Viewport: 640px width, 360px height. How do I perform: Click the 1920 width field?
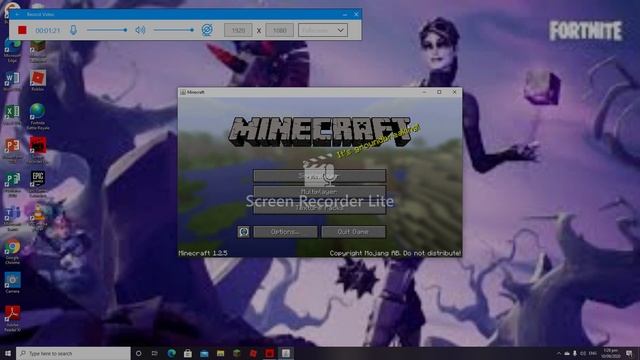238,30
